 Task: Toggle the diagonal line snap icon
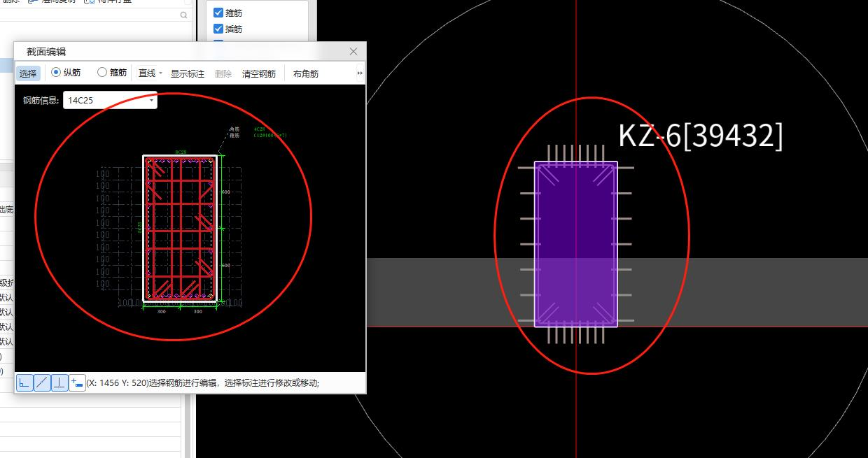pos(42,382)
